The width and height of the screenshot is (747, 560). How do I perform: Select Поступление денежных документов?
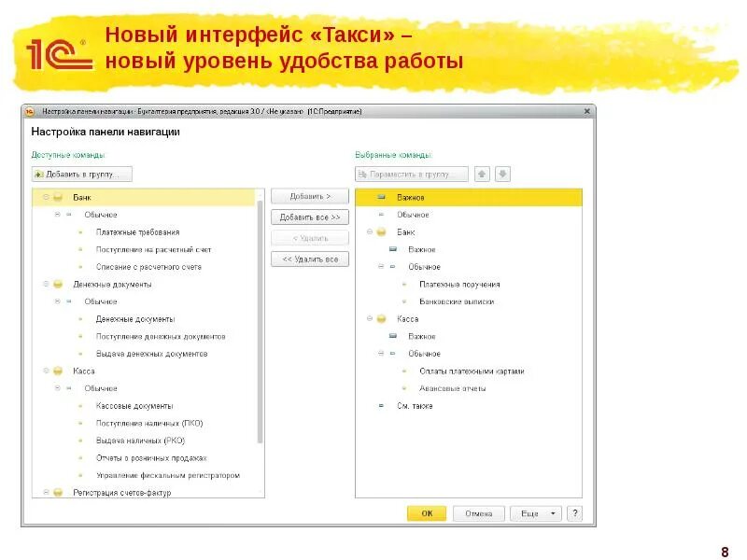click(x=161, y=336)
